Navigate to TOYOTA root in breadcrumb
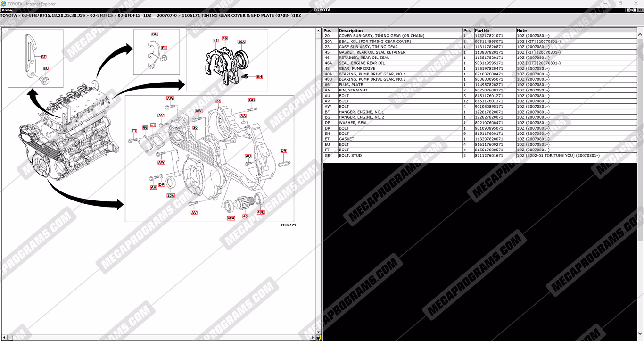The width and height of the screenshot is (644, 341). click(8, 16)
